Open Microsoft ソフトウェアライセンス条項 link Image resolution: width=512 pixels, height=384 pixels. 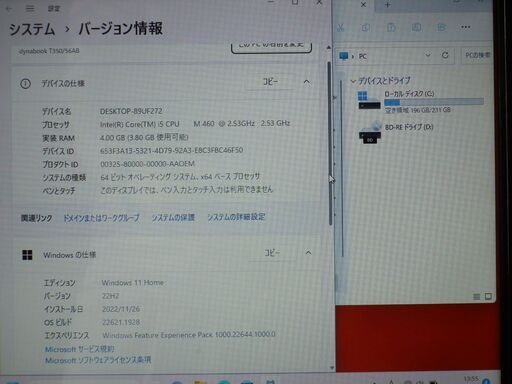(x=98, y=360)
